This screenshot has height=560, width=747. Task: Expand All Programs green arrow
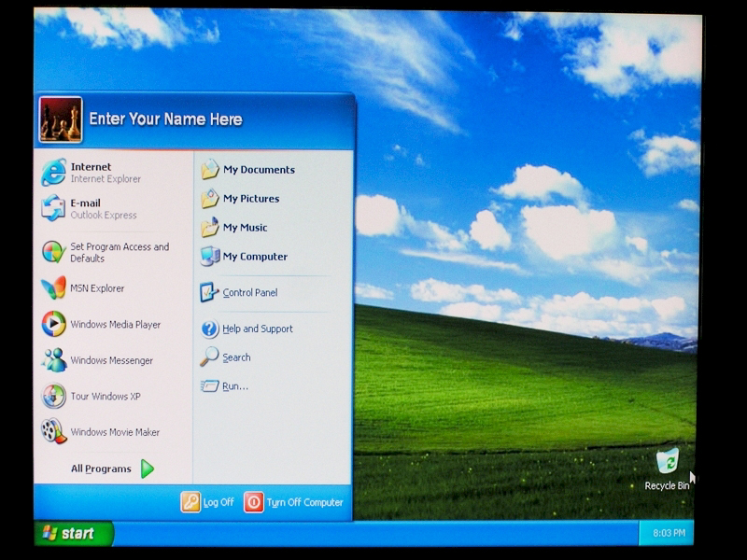point(148,469)
